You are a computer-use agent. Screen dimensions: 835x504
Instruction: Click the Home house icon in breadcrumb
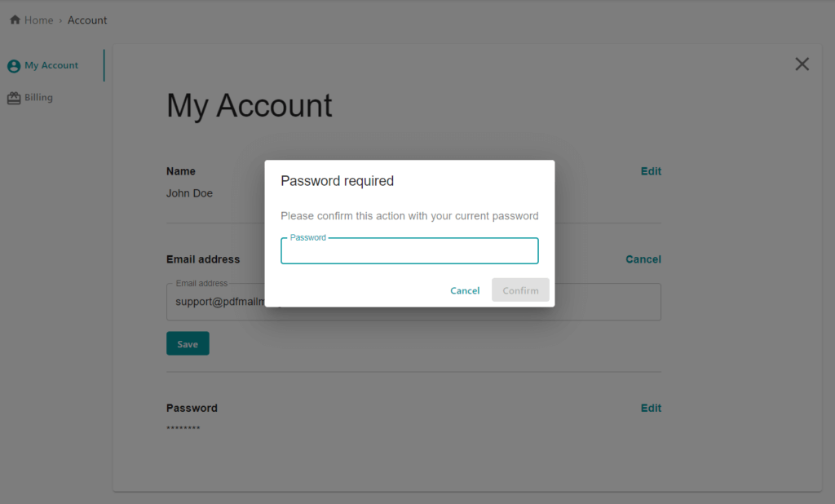pos(15,20)
